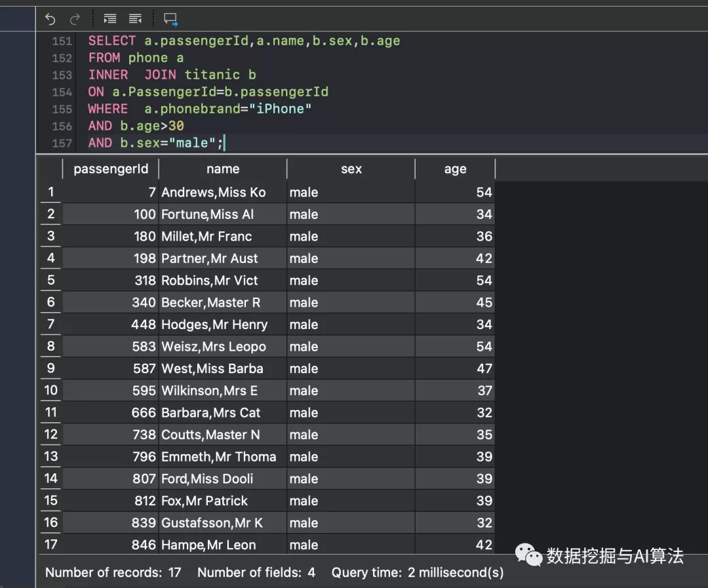Click cell "Ford,Miss Dooli"
708x588 pixels.
click(x=223, y=479)
